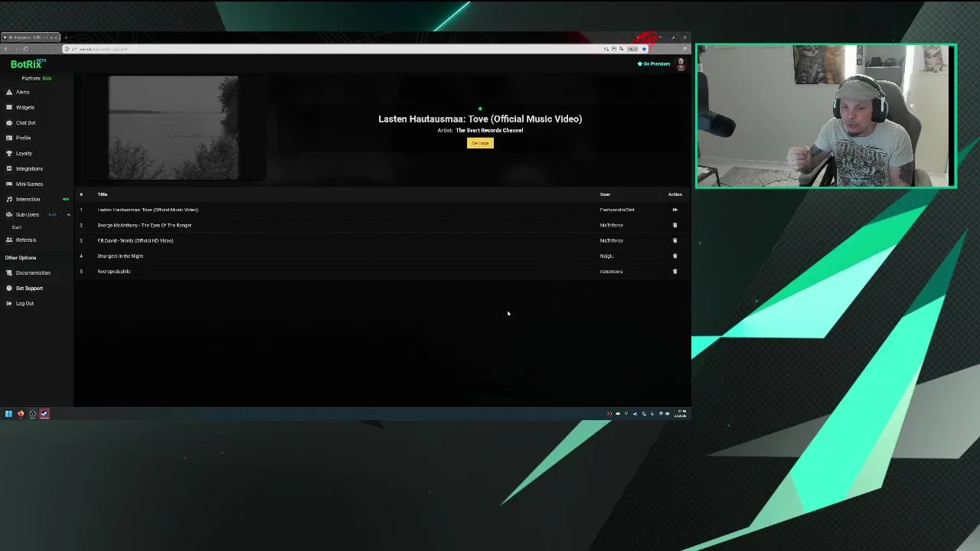Bookmark the page with star icon
980x551 pixels.
(644, 49)
